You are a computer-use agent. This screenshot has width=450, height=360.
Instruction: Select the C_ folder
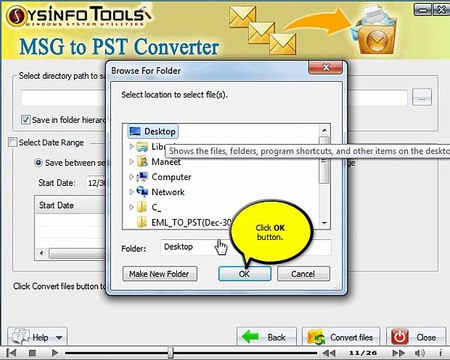(156, 207)
